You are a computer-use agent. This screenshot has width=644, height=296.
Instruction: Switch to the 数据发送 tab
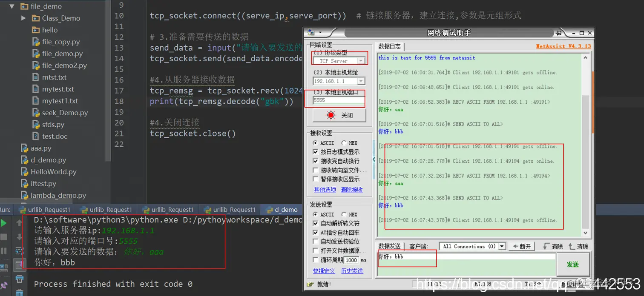point(389,246)
